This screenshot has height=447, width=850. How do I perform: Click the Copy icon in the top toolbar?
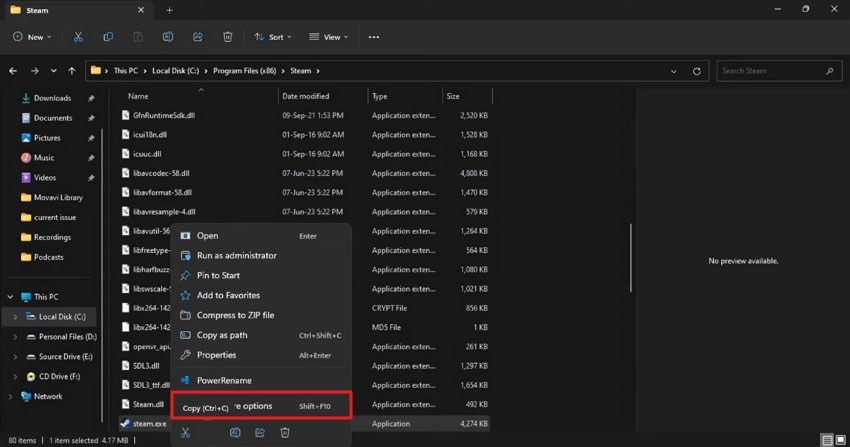108,37
